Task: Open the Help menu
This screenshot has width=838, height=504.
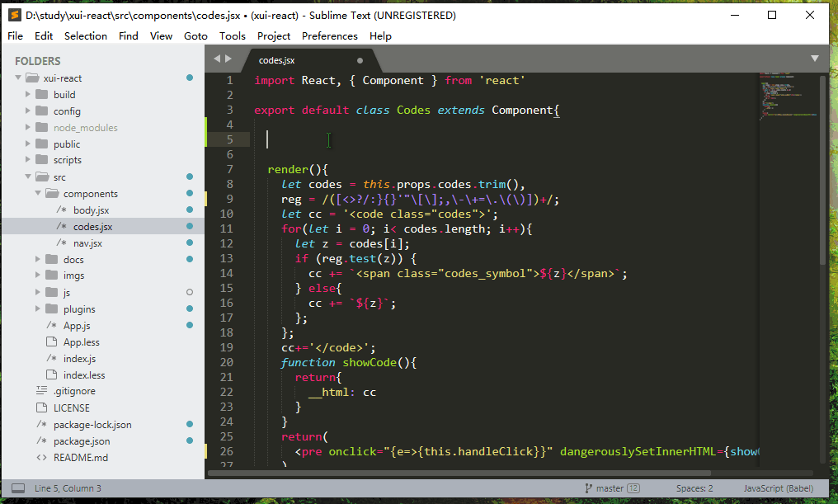Action: click(x=380, y=35)
